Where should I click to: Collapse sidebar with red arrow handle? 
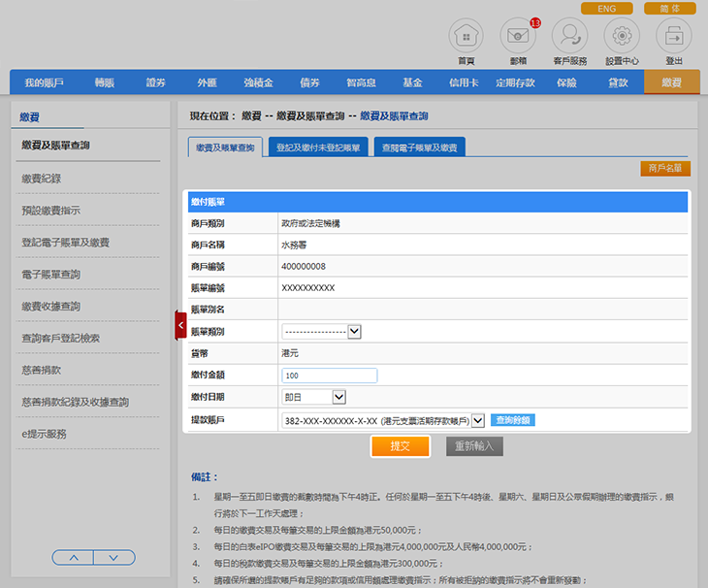[x=180, y=325]
